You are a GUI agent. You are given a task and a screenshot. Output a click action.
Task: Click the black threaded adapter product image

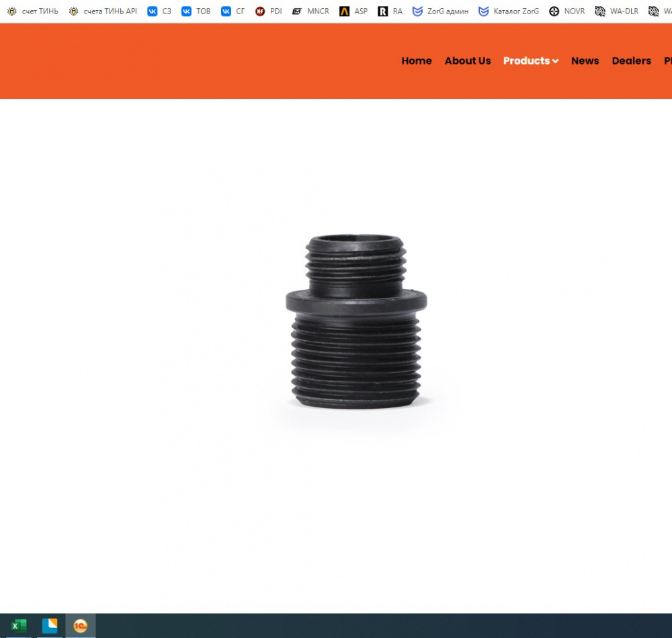pyautogui.click(x=356, y=321)
